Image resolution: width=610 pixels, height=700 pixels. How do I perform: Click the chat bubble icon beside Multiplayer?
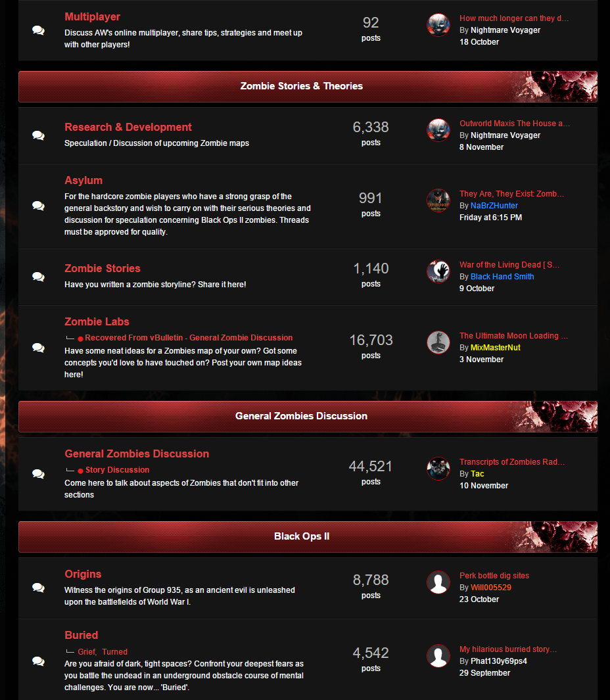click(38, 30)
